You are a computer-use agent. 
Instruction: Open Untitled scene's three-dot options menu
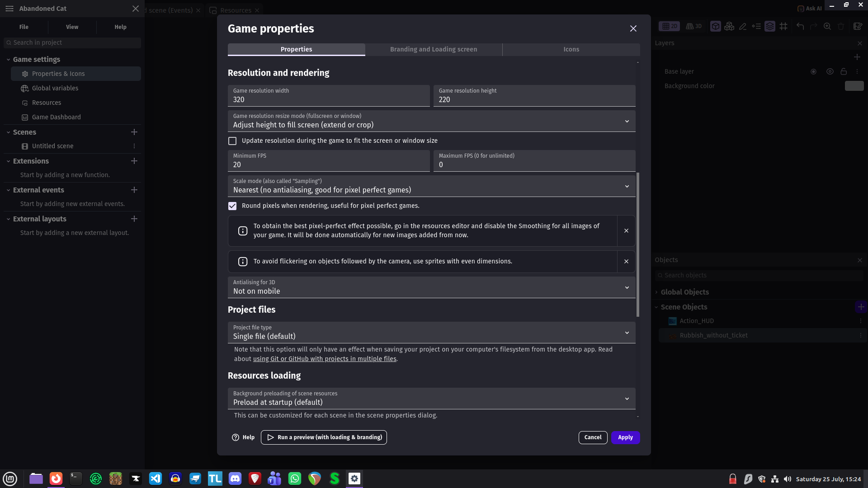click(134, 146)
